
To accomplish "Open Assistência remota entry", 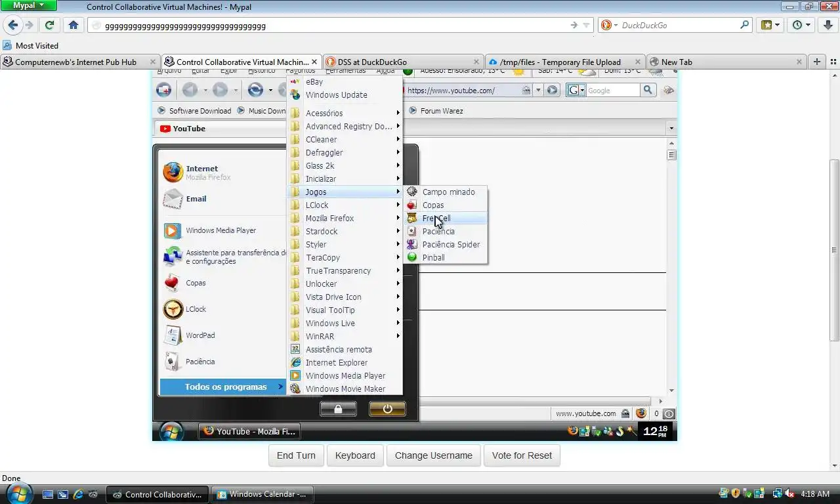I will [x=345, y=349].
